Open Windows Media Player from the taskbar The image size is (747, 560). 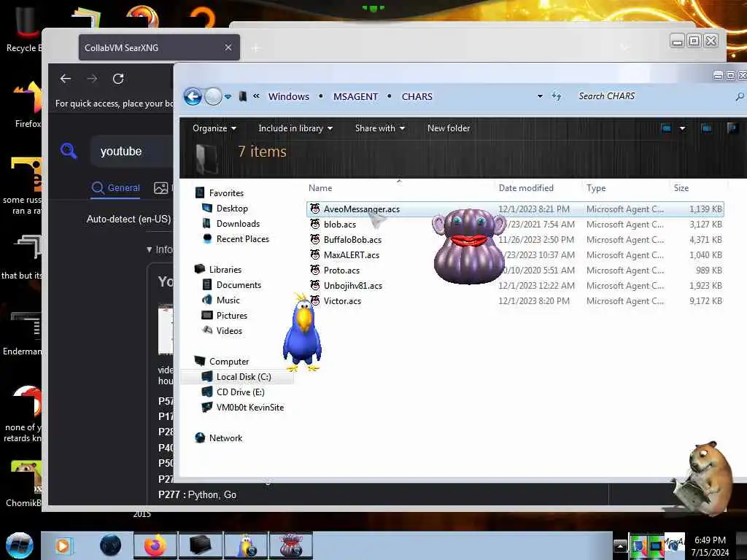63,545
